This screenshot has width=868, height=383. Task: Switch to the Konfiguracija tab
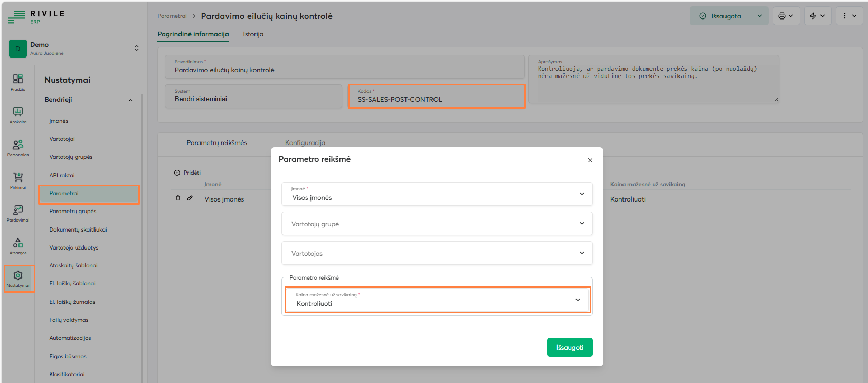click(305, 143)
